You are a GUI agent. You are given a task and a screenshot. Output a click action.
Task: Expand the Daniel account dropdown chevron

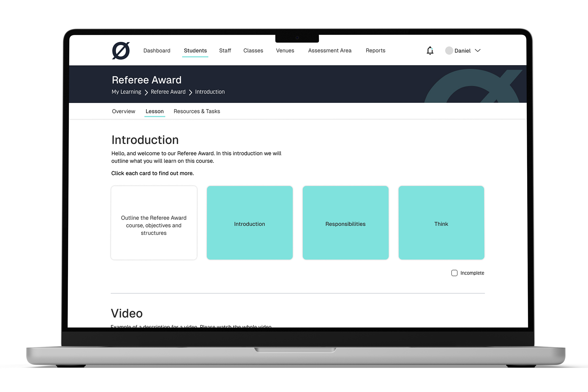tap(478, 50)
